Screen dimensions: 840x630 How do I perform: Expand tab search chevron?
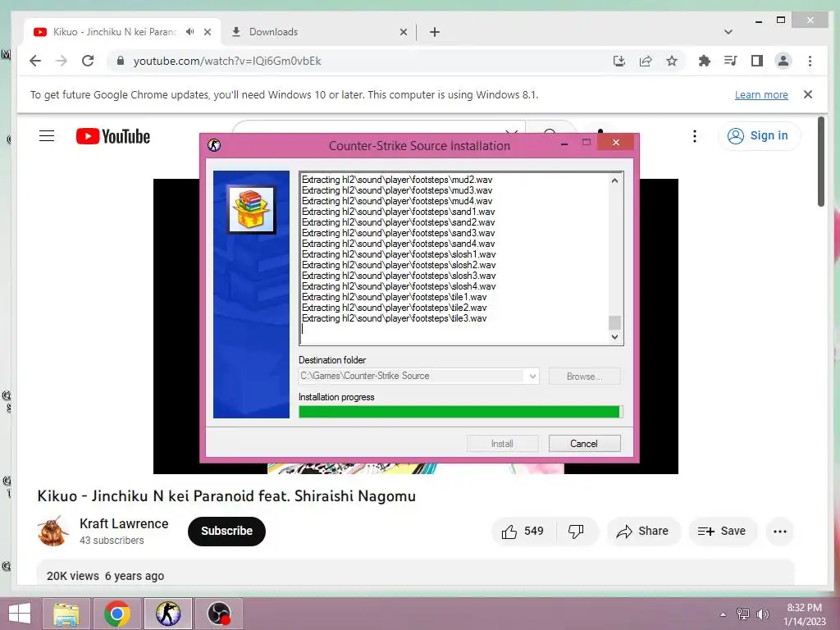(728, 32)
